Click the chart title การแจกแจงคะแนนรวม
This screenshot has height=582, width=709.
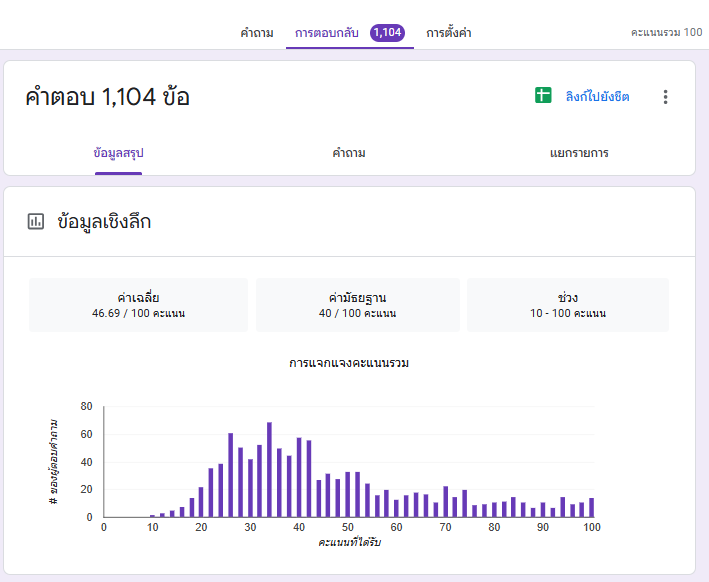point(349,363)
